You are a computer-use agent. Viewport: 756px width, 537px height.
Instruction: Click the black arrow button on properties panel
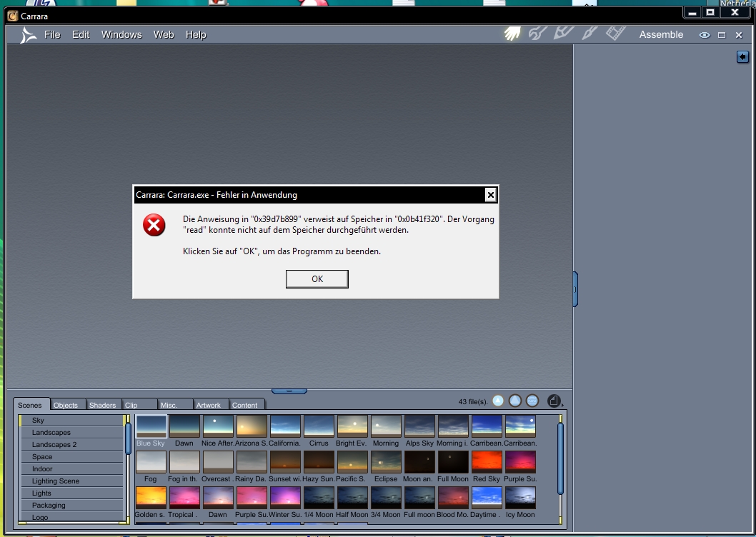(742, 57)
